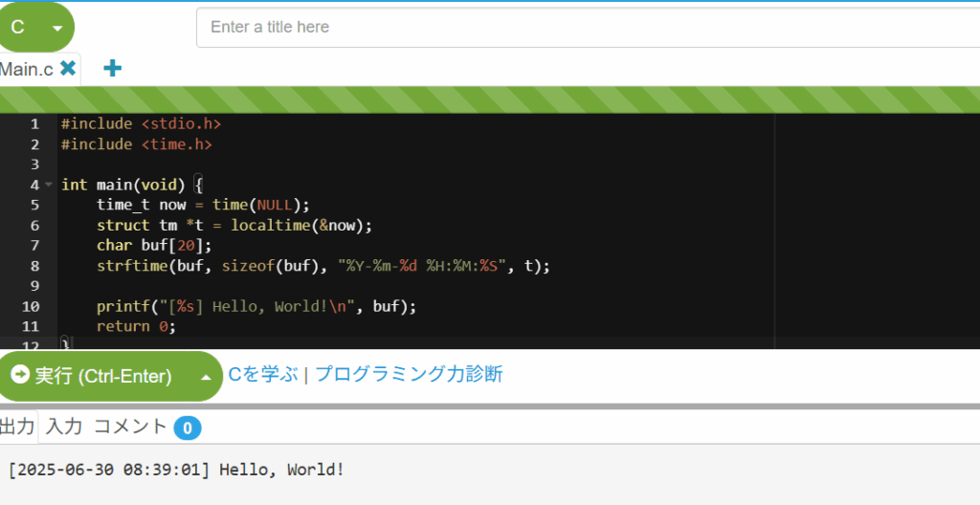
Task: Switch to the 入力 tab
Action: click(x=64, y=427)
